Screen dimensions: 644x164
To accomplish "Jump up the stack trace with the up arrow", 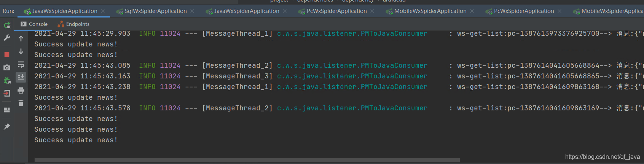I will click(21, 38).
